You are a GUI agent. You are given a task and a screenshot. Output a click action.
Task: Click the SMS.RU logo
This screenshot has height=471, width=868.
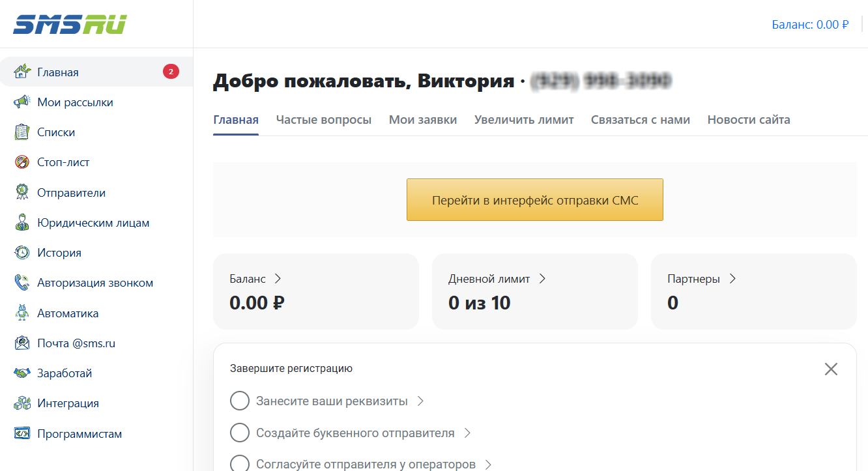(x=68, y=23)
